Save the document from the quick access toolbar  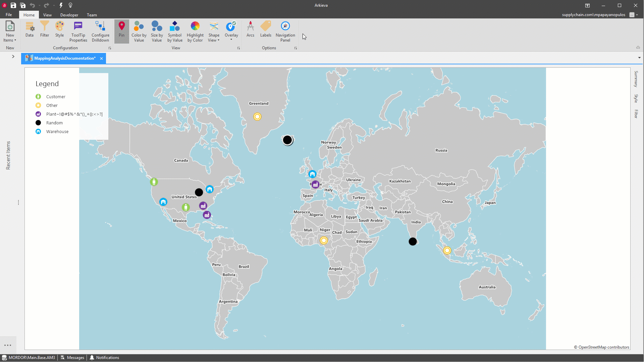pos(13,5)
